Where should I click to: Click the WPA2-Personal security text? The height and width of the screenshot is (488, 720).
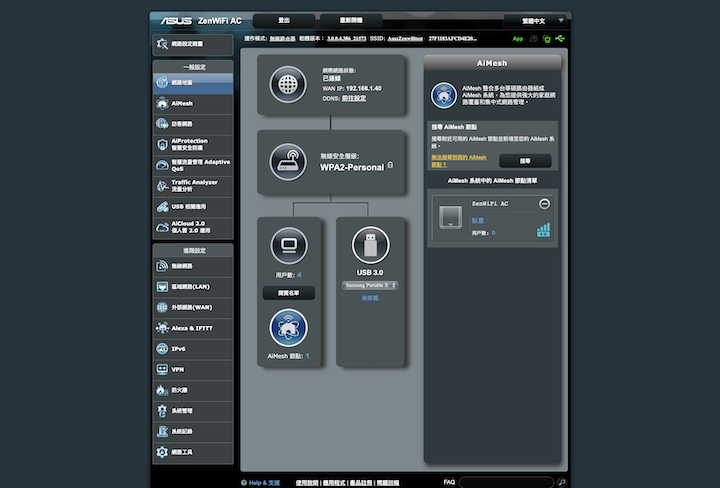tap(352, 168)
